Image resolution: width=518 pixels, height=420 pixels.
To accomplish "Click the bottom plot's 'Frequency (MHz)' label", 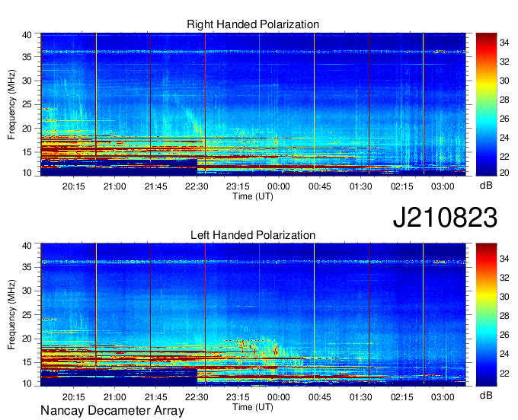I will click(x=11, y=315).
